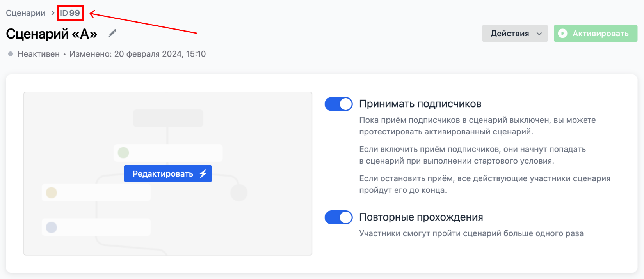Click the chevron on the Действия button
644x279 pixels.
coord(540,33)
